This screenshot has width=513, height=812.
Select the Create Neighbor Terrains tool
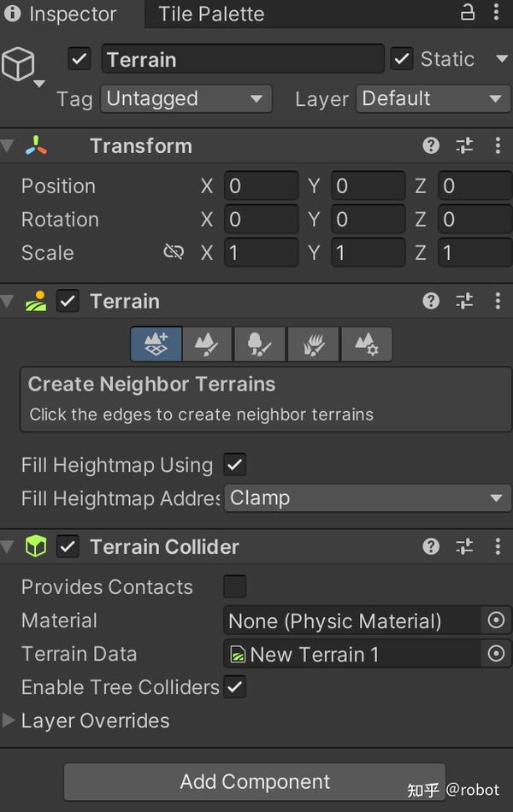156,344
